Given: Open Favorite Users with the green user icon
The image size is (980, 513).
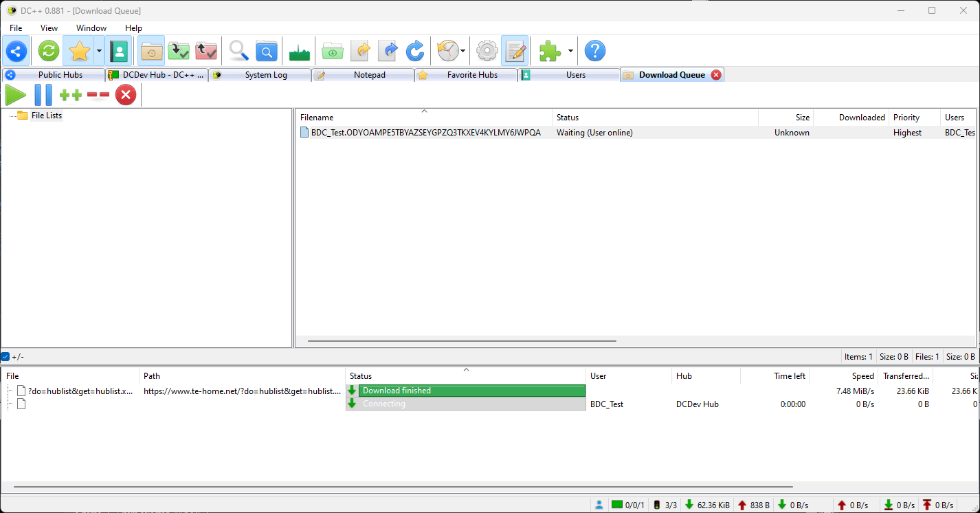Looking at the screenshot, I should [x=118, y=50].
